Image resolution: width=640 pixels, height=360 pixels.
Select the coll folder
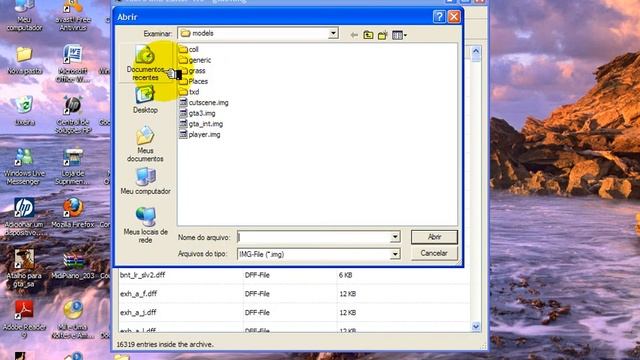tap(189, 49)
